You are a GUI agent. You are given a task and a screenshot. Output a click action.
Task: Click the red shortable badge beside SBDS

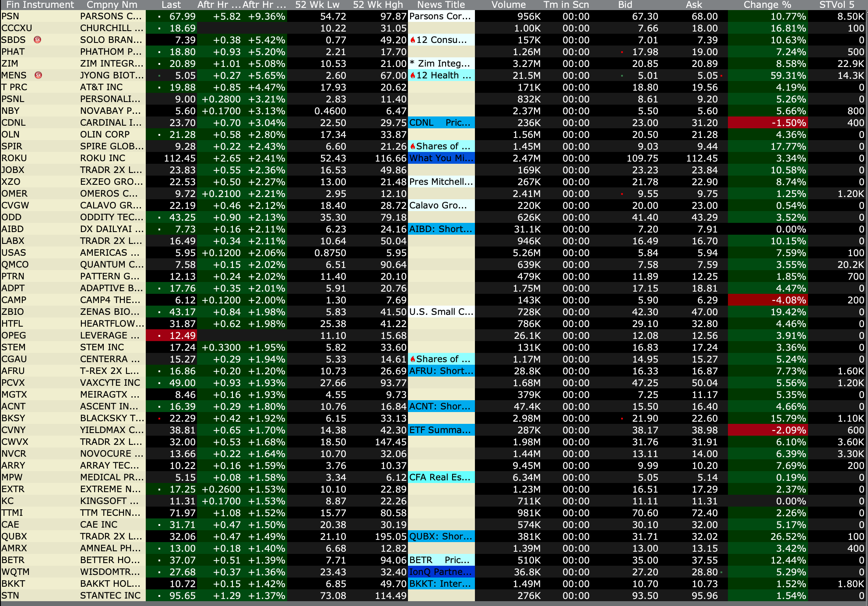[x=38, y=40]
